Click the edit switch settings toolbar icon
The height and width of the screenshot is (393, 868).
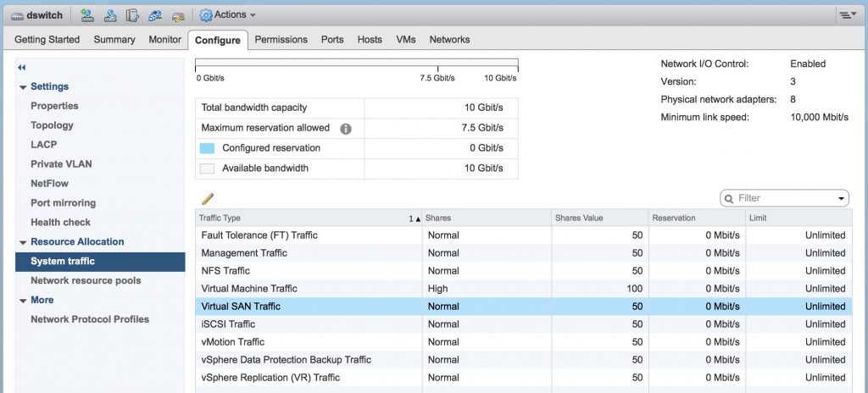point(177,14)
